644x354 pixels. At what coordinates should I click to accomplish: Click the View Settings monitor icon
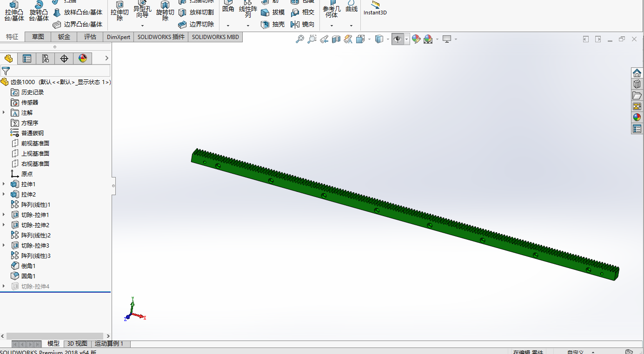point(447,39)
